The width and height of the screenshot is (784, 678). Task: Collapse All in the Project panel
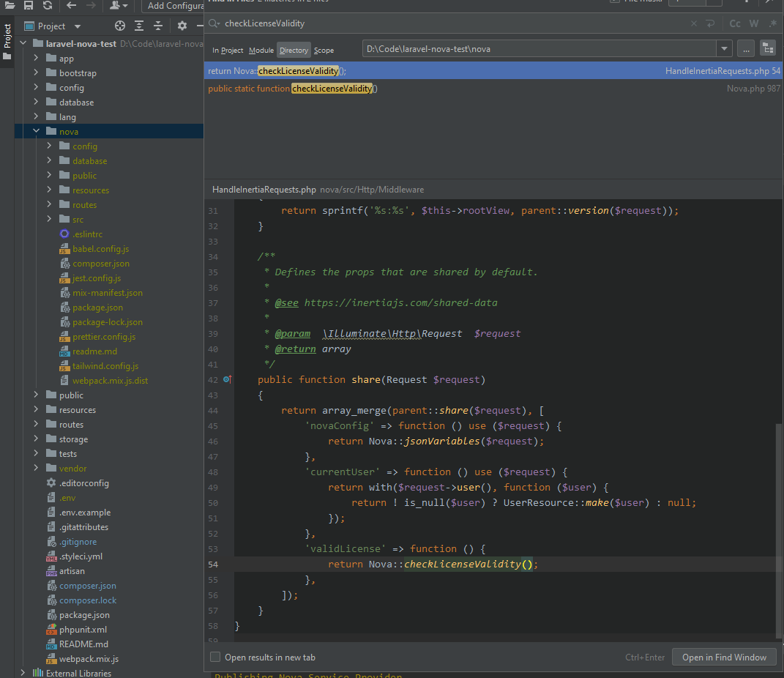(158, 25)
